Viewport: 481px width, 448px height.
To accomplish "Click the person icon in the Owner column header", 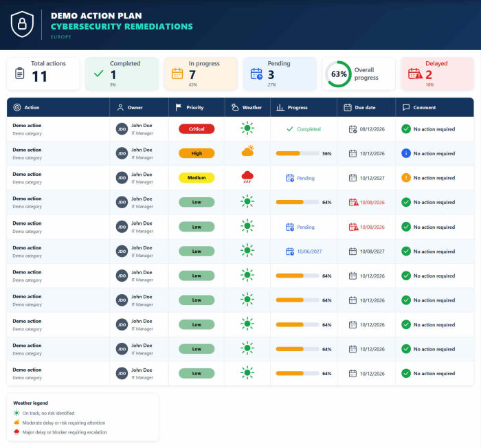I will click(x=120, y=107).
